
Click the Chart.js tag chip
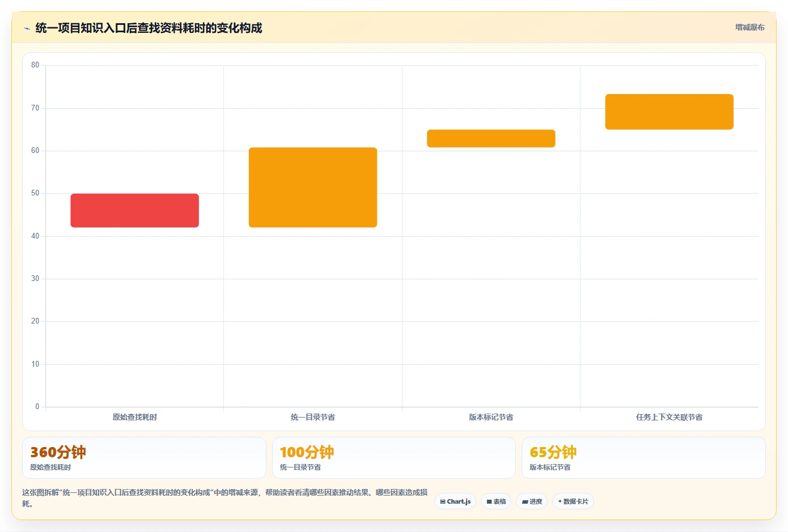455,501
